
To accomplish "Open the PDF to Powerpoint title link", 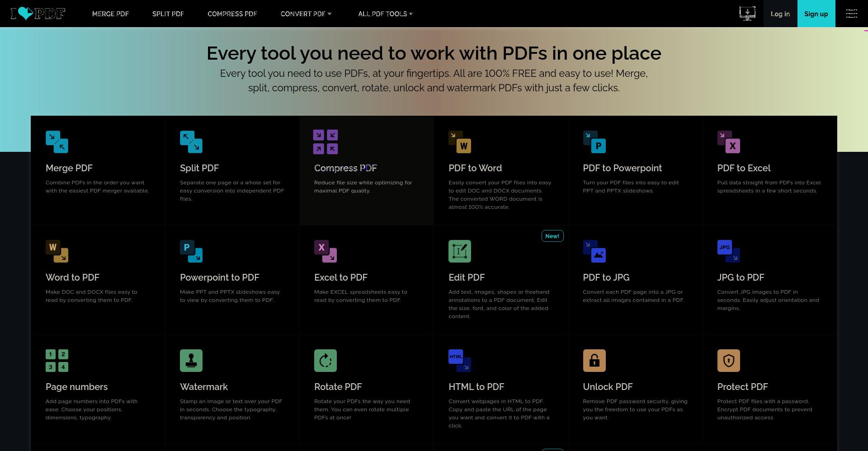I will coord(622,168).
